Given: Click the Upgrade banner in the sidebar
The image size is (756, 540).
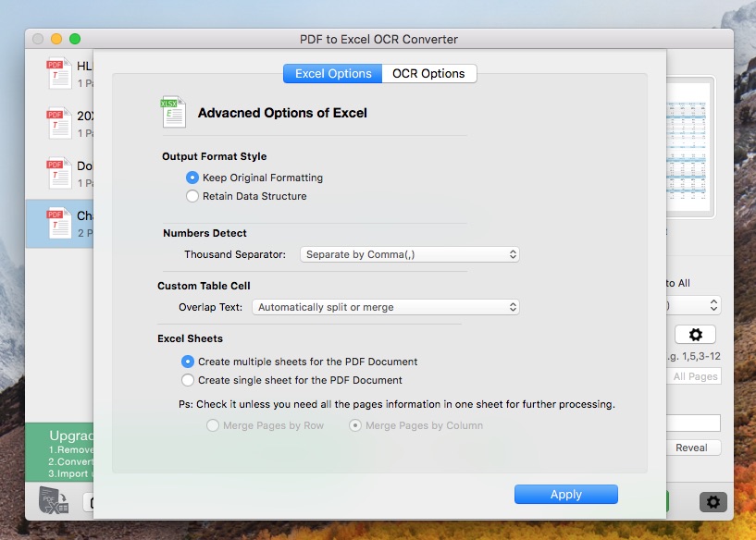Looking at the screenshot, I should [x=59, y=453].
